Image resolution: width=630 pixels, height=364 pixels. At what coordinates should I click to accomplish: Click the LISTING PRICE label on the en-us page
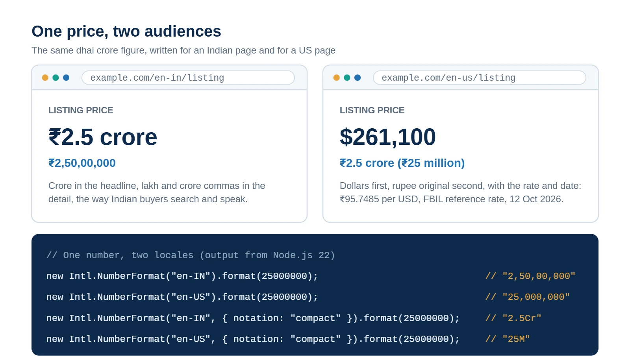click(x=372, y=110)
